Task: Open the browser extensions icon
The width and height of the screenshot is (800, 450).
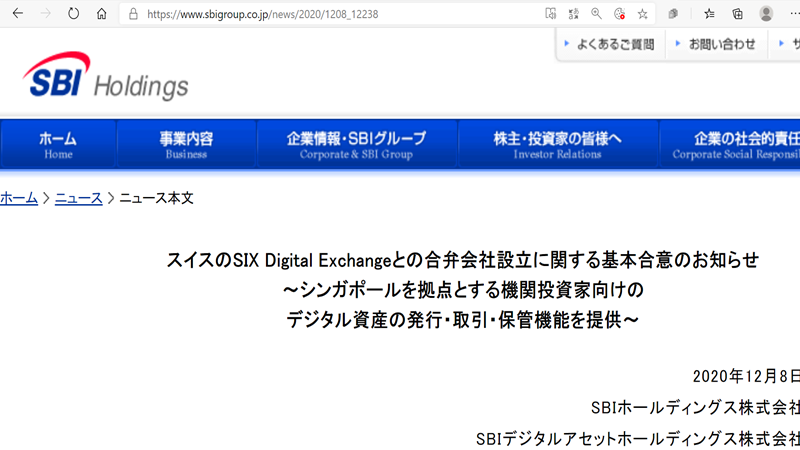Action: tap(673, 14)
